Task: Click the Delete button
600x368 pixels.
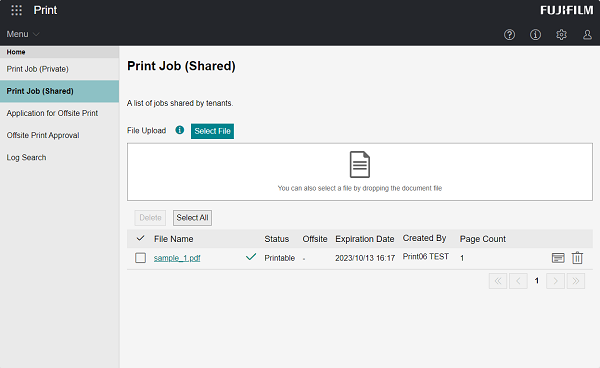Action: pos(150,218)
